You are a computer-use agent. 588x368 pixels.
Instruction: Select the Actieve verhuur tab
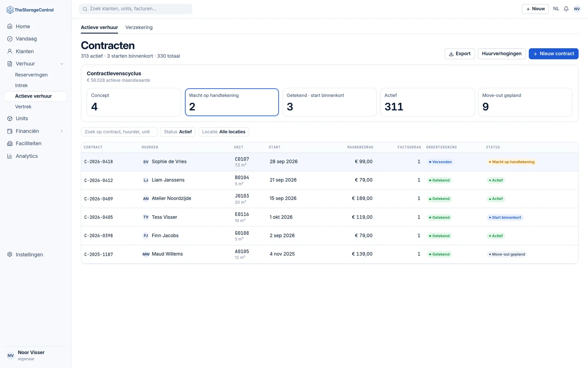point(100,27)
